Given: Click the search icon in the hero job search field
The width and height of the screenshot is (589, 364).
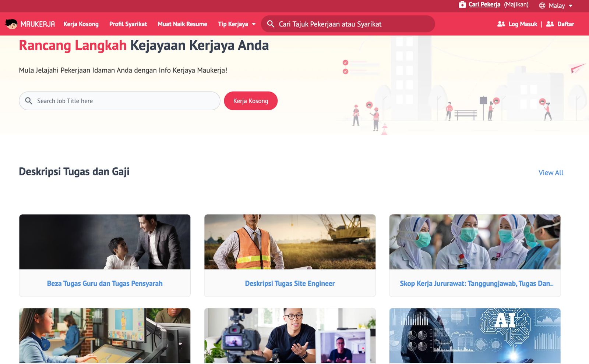Looking at the screenshot, I should tap(29, 100).
